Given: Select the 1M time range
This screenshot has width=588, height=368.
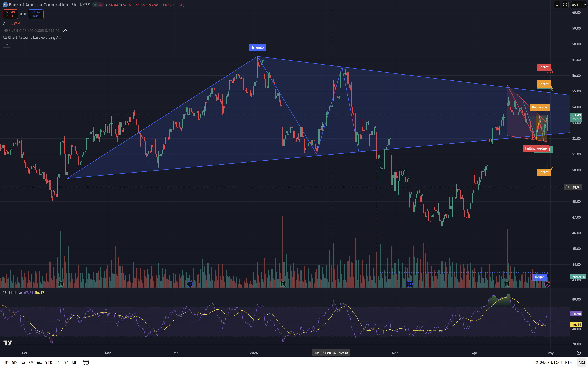Looking at the screenshot, I should tap(23, 363).
